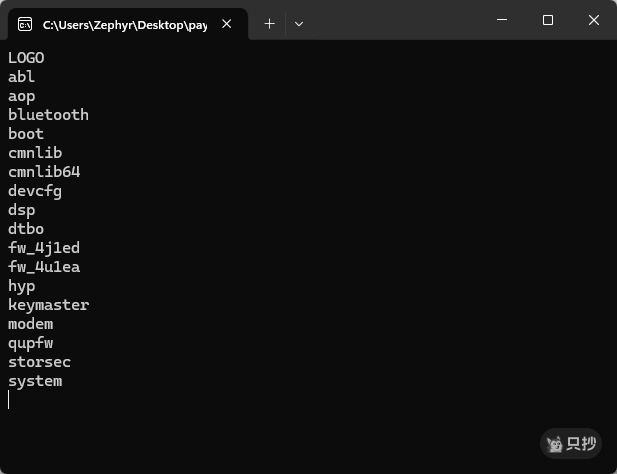Viewport: 617px width, 474px height.
Task: Click the fw_4u1ea output line
Action: pos(44,267)
